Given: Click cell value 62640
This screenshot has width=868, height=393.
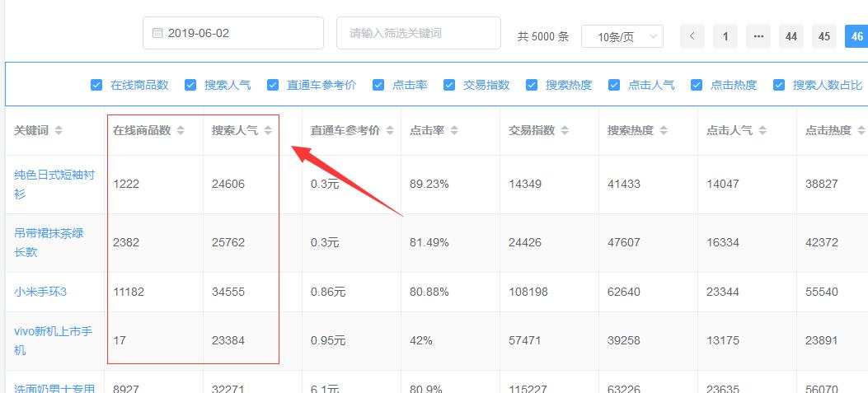Looking at the screenshot, I should 624,292.
